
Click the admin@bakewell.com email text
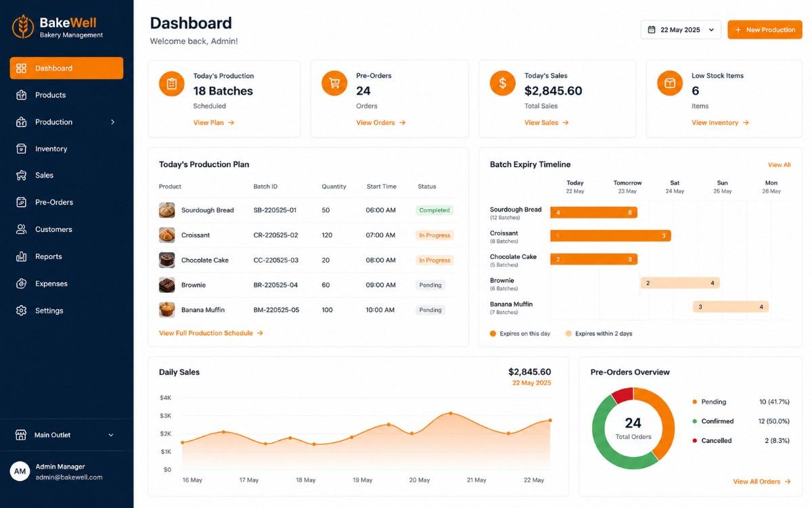[69, 477]
